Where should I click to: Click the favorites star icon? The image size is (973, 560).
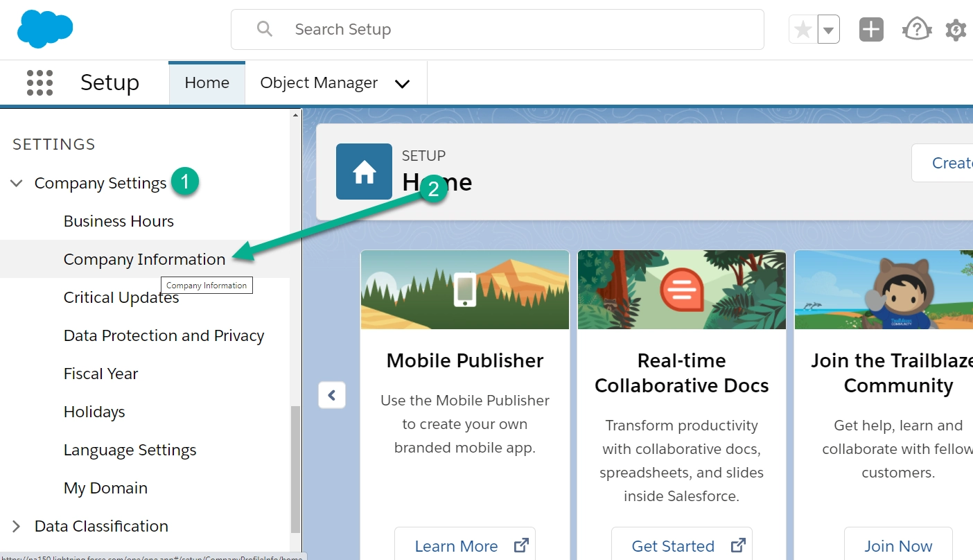point(803,30)
